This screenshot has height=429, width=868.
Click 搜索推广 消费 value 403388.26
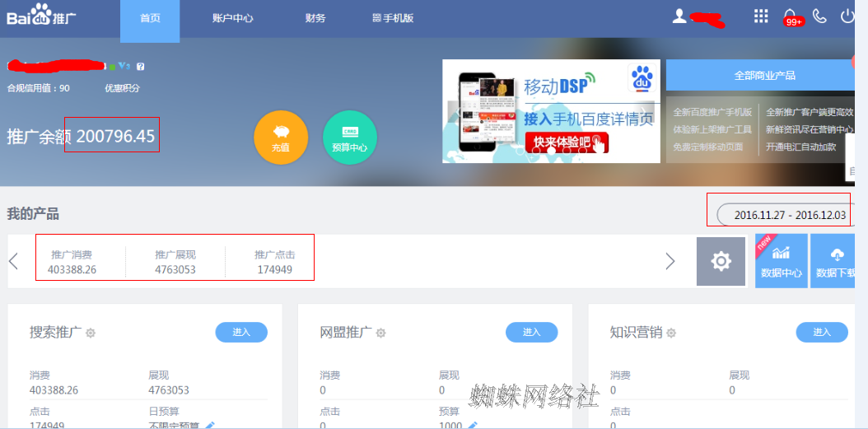[x=54, y=390]
